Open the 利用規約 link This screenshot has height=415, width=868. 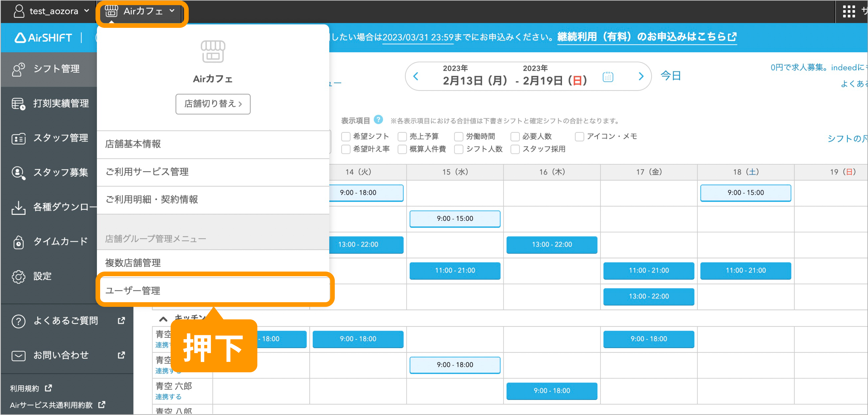pos(25,388)
